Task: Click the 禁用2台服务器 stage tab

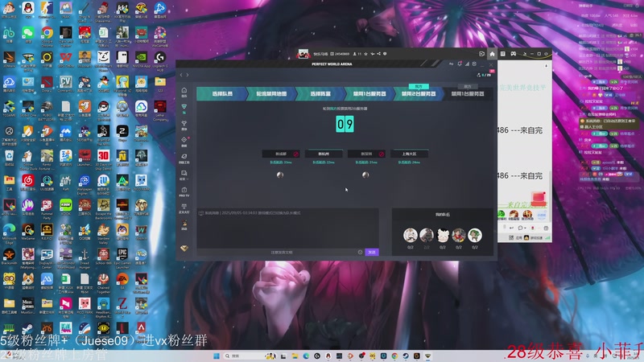Action: coord(419,93)
